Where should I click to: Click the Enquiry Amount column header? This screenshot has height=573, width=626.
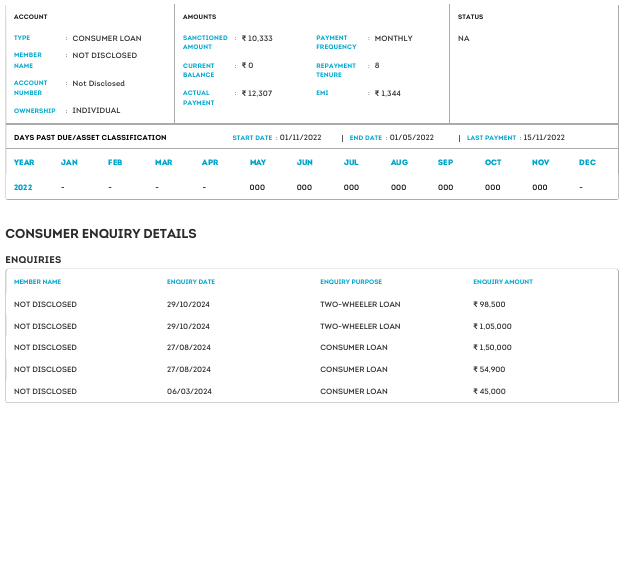click(x=503, y=282)
